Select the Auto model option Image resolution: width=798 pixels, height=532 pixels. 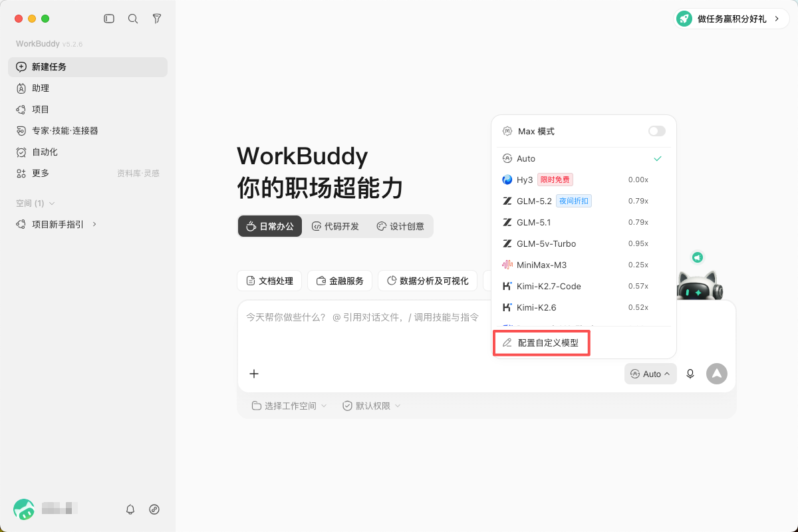click(x=583, y=158)
